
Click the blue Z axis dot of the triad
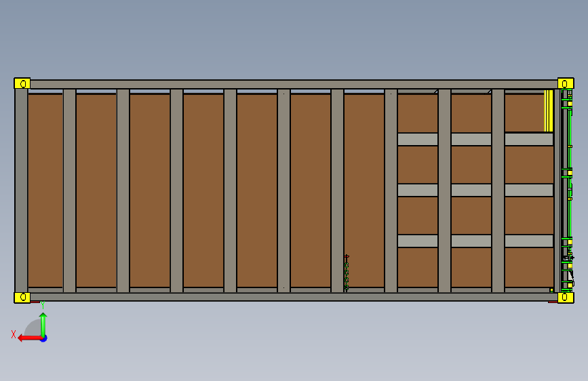44,338
